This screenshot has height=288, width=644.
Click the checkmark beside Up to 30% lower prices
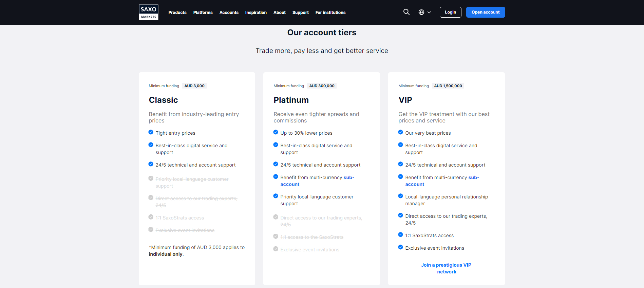(276, 132)
